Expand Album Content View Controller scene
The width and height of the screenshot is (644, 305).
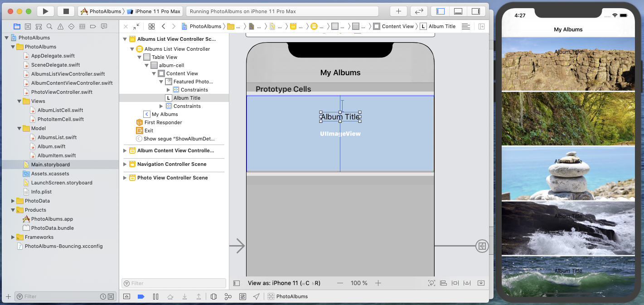click(x=125, y=150)
